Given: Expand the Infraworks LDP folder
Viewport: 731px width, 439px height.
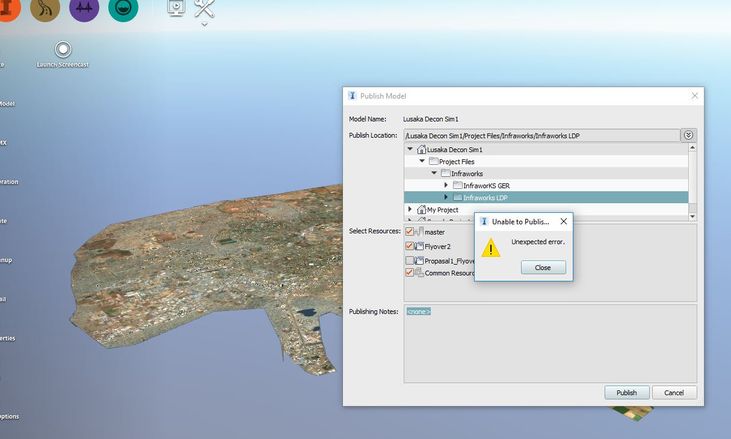Looking at the screenshot, I should pos(446,198).
